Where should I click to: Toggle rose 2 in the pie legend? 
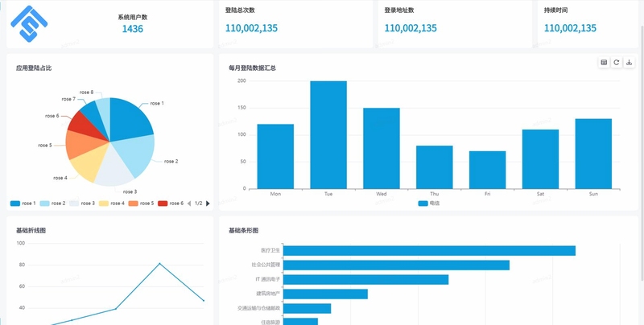[52, 203]
